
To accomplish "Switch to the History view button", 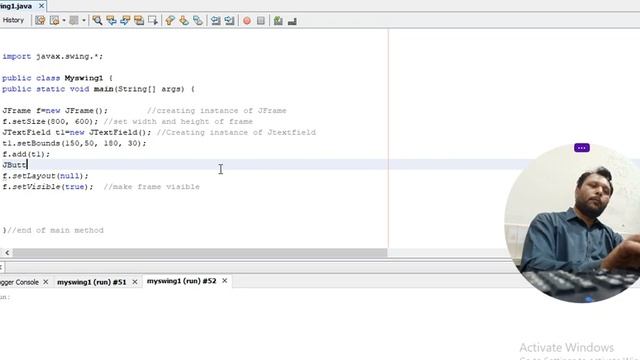I will click(x=13, y=20).
